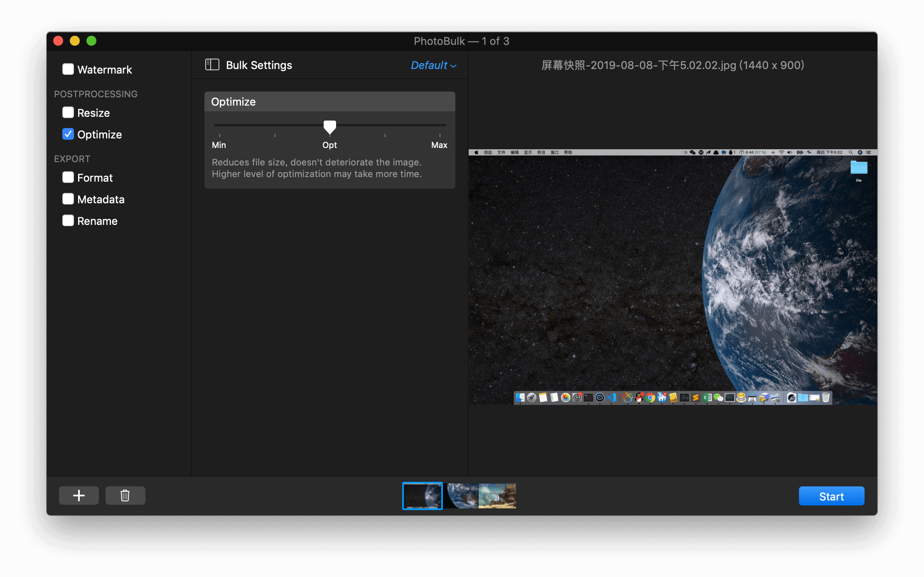This screenshot has width=924, height=577.
Task: Expand the Default settings dropdown
Action: 432,64
